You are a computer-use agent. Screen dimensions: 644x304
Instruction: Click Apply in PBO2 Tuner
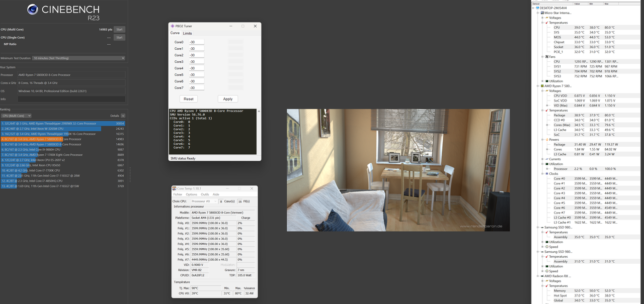[228, 99]
